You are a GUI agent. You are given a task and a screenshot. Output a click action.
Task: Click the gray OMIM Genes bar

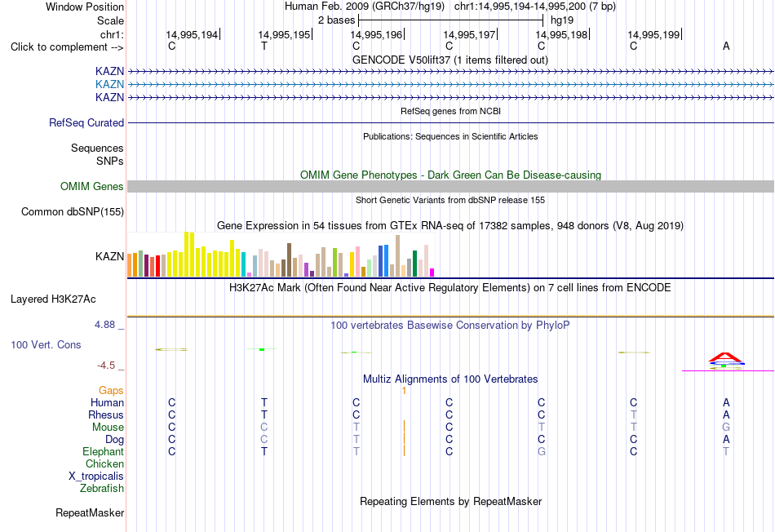pos(450,186)
